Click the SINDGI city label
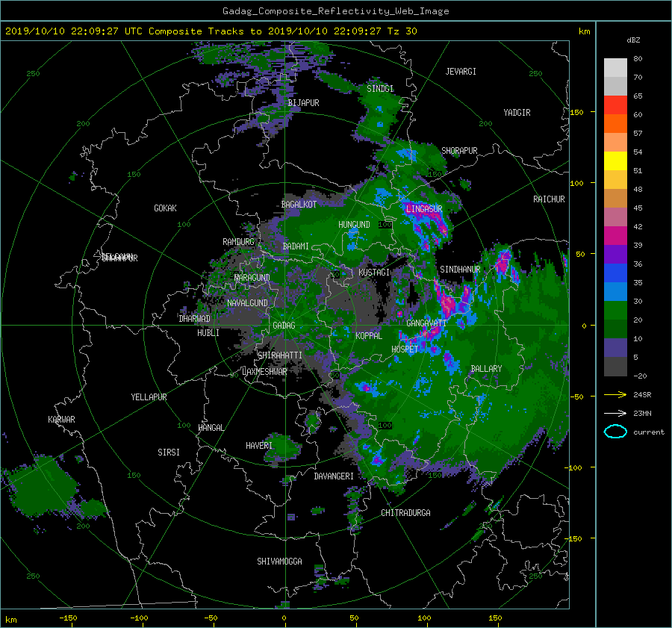Image resolution: width=672 pixels, height=628 pixels. point(380,89)
